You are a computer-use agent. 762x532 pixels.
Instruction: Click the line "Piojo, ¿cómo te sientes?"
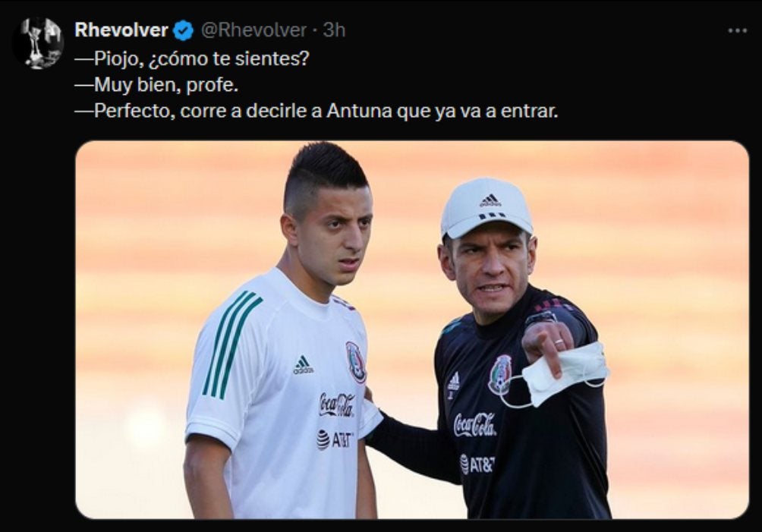[x=192, y=58]
